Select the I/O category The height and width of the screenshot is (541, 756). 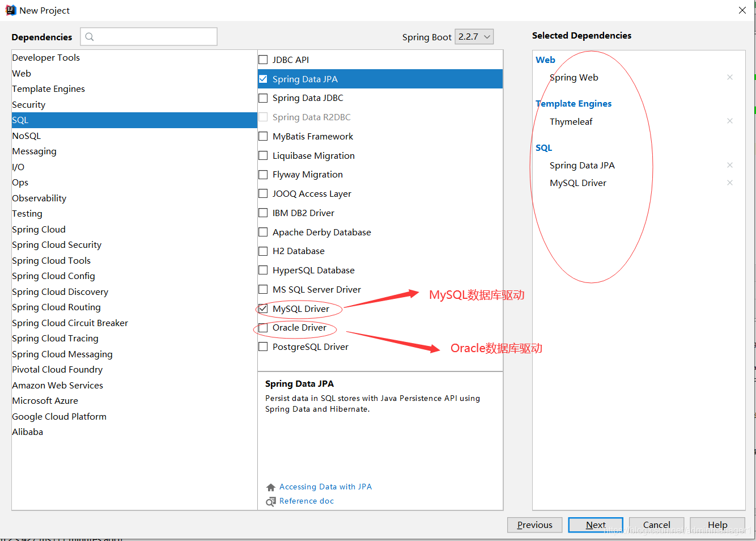134,167
